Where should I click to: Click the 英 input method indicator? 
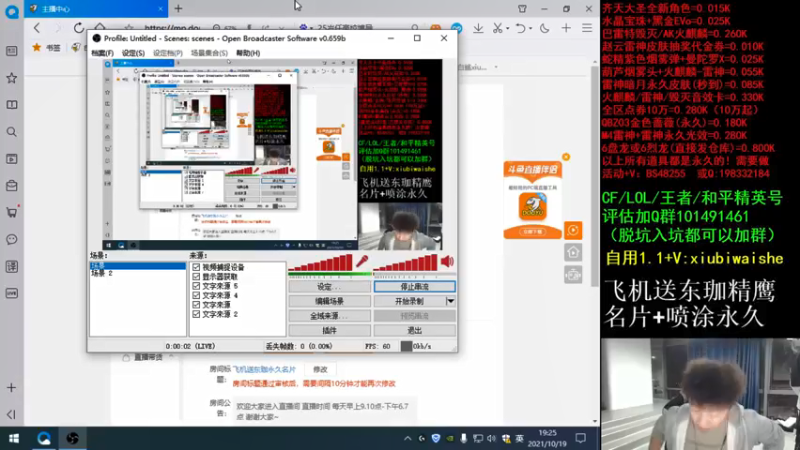pyautogui.click(x=519, y=438)
